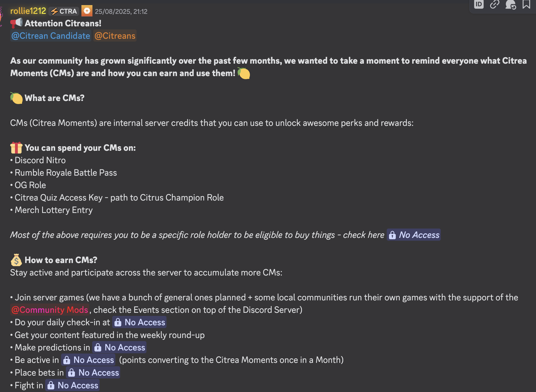Click the Copy Message ID icon

coord(479,5)
